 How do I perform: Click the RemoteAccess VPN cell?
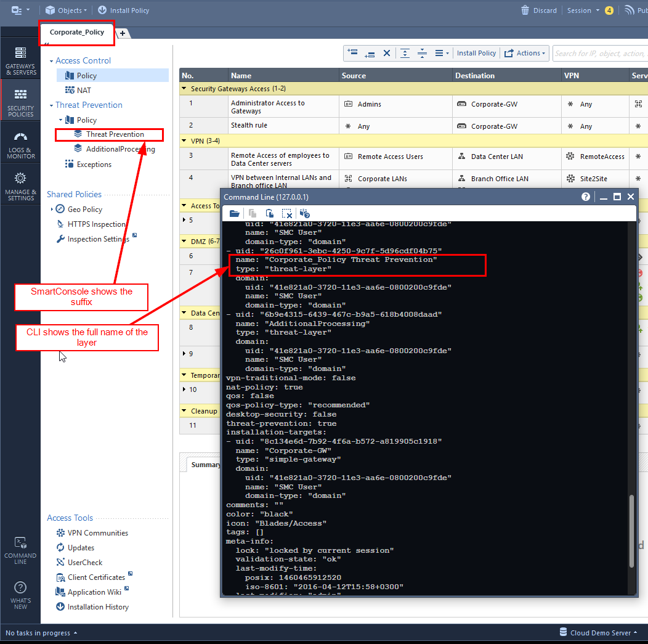coord(595,159)
